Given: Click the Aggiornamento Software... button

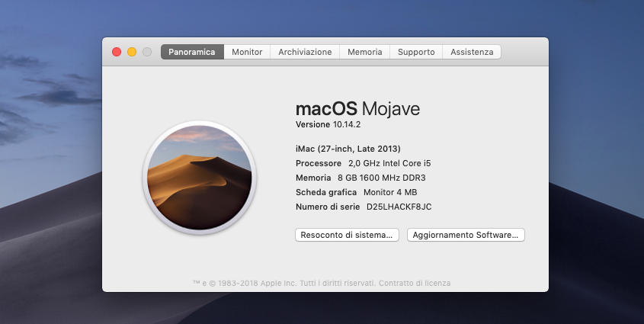Looking at the screenshot, I should coord(466,235).
